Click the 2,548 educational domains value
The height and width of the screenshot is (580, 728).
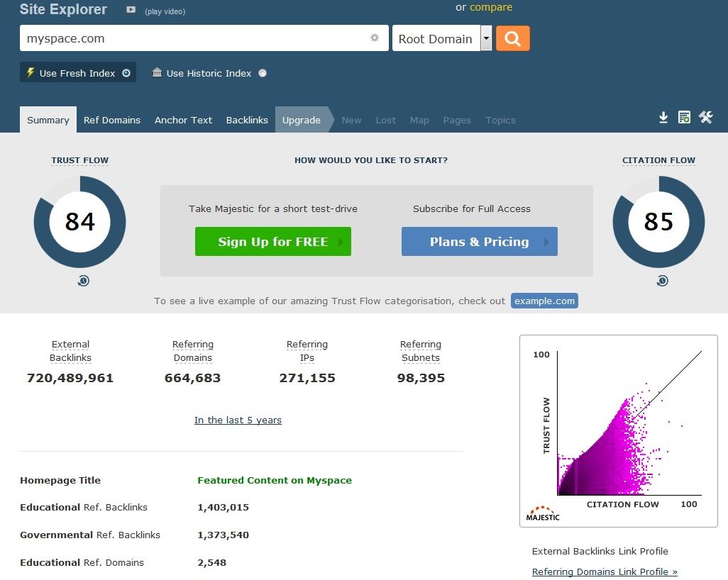pos(211,563)
